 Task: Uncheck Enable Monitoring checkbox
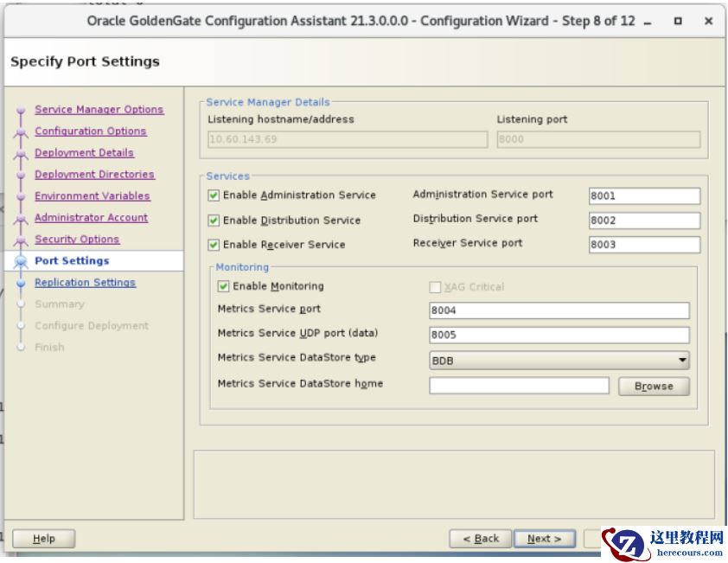pyautogui.click(x=223, y=286)
